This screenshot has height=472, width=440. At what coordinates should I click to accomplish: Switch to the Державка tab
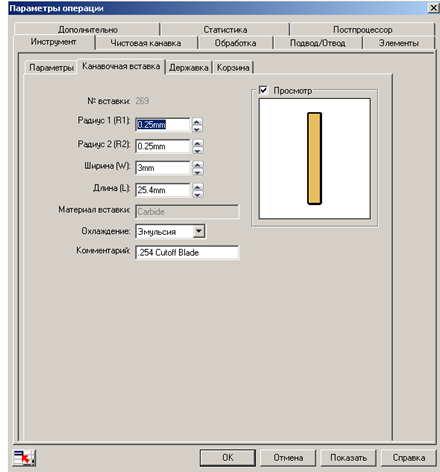[189, 68]
